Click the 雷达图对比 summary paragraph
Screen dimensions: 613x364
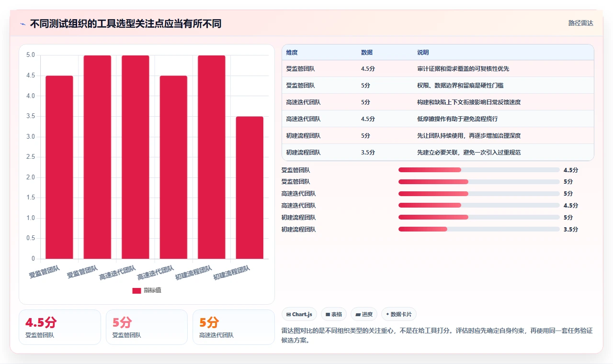437,336
